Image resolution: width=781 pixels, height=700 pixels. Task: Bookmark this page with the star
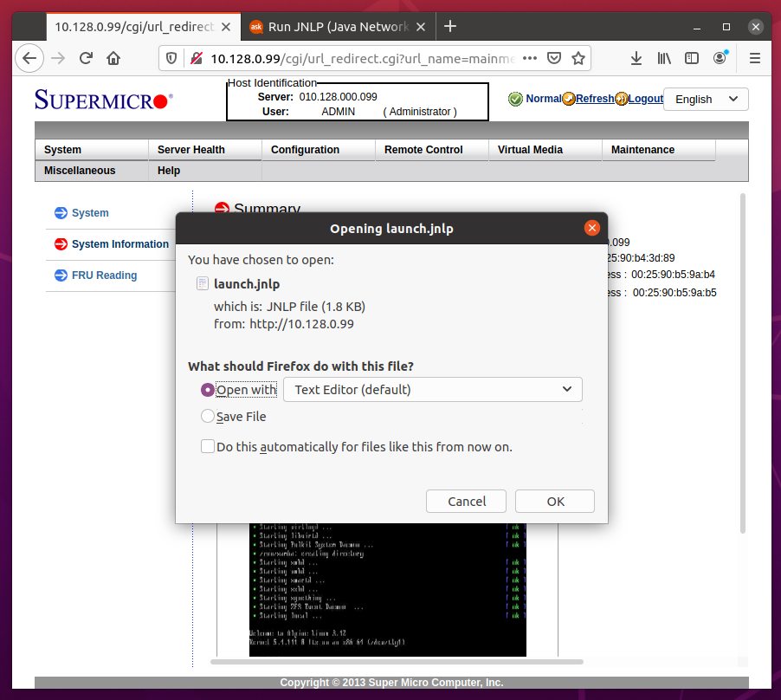pos(578,58)
